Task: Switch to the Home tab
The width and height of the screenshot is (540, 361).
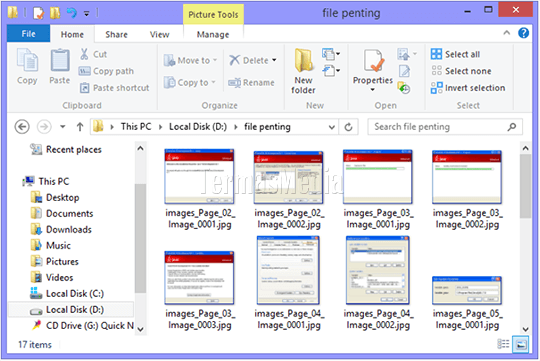Action: [x=72, y=34]
